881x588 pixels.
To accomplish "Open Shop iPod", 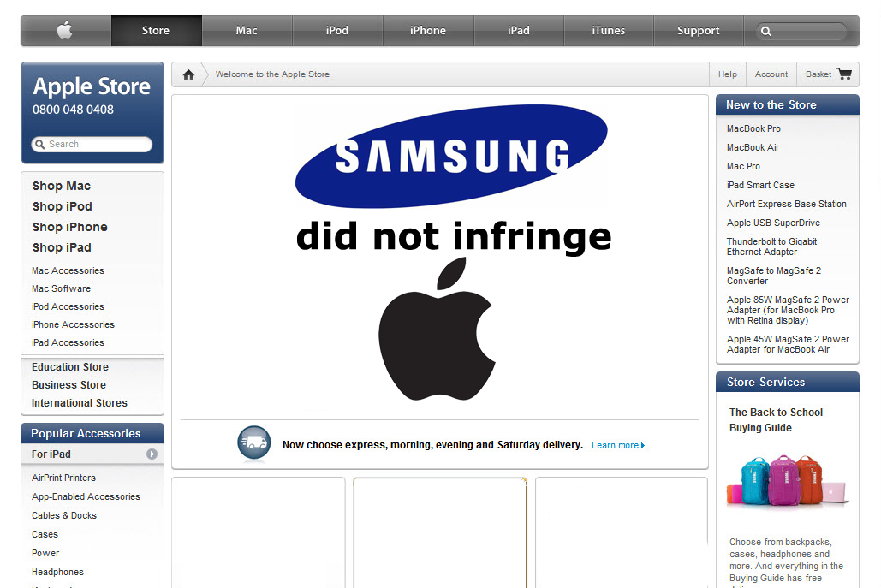I will pyautogui.click(x=63, y=206).
